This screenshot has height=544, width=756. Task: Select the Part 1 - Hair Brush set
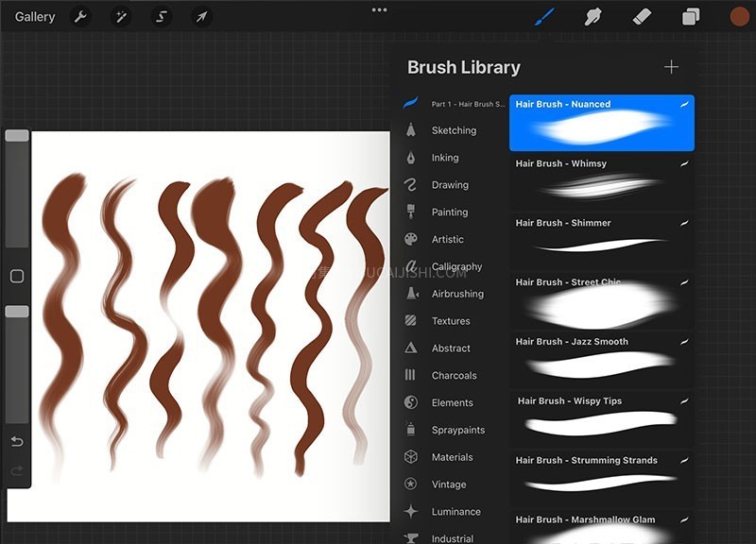click(455, 104)
